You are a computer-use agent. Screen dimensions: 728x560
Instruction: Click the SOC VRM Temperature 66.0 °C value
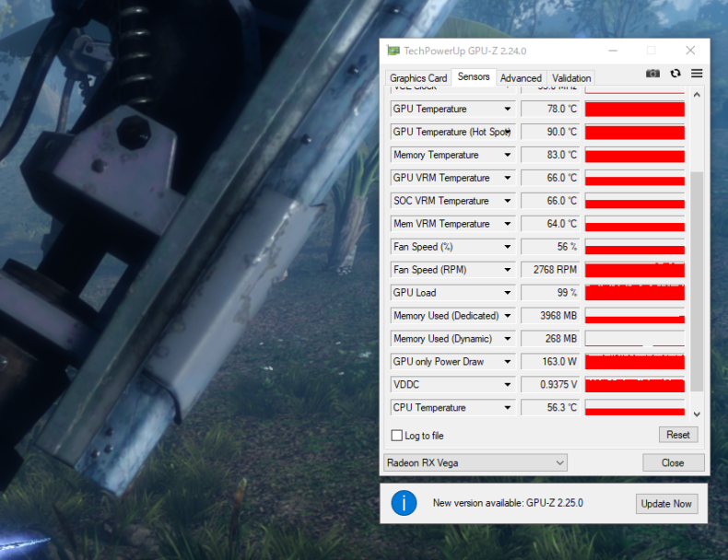coord(550,201)
